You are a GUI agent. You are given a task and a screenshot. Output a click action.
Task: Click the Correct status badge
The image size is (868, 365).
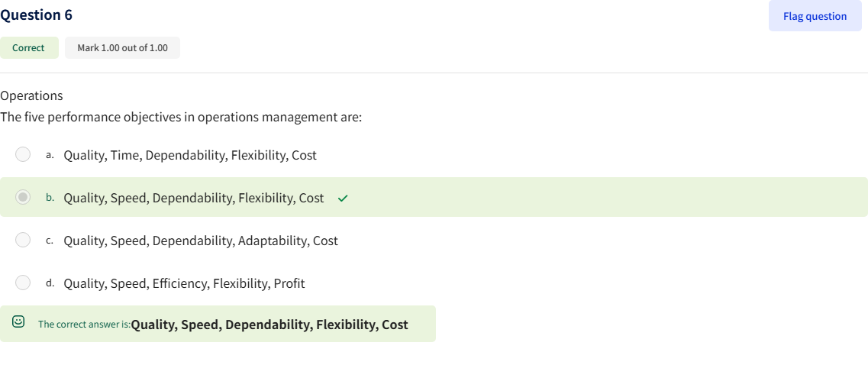click(28, 48)
